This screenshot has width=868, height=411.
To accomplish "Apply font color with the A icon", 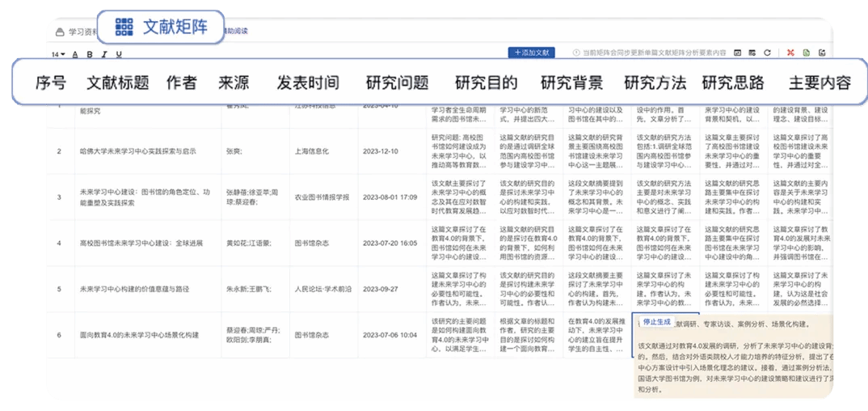I will (76, 55).
